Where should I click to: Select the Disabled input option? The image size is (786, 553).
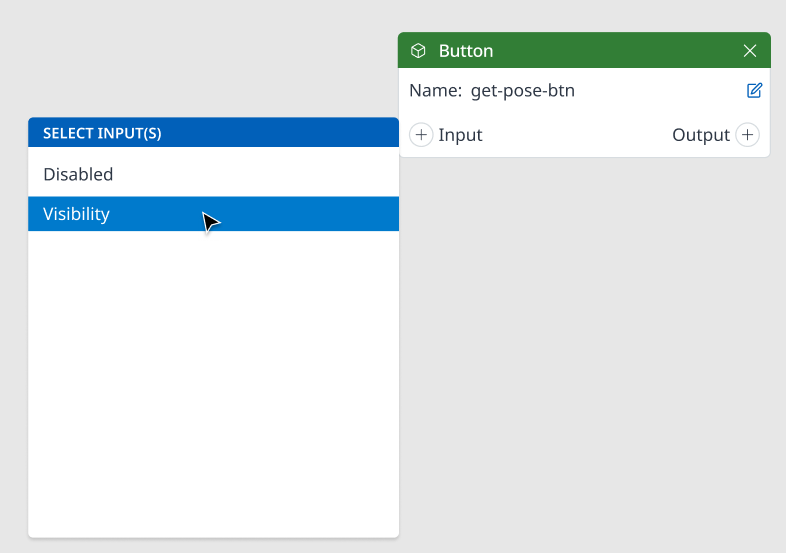214,174
